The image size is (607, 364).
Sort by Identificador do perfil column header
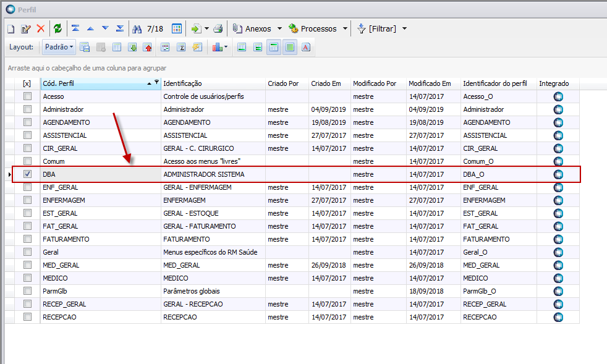(x=499, y=83)
